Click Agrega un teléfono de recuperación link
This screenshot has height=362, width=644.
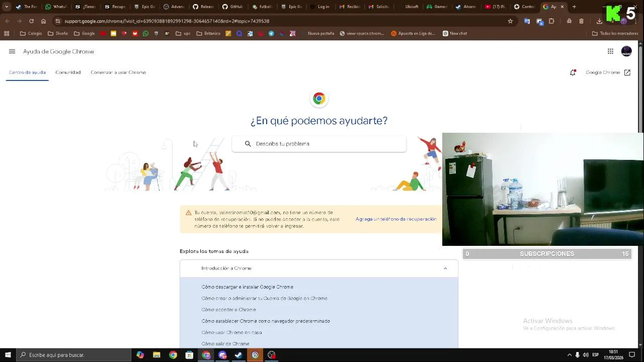tap(396, 219)
